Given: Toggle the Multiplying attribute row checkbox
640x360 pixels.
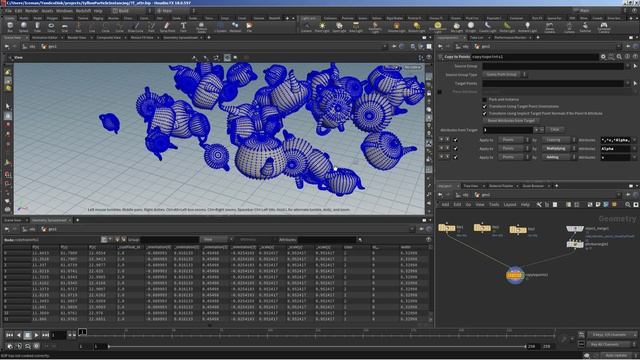Looking at the screenshot, I should click(456, 149).
